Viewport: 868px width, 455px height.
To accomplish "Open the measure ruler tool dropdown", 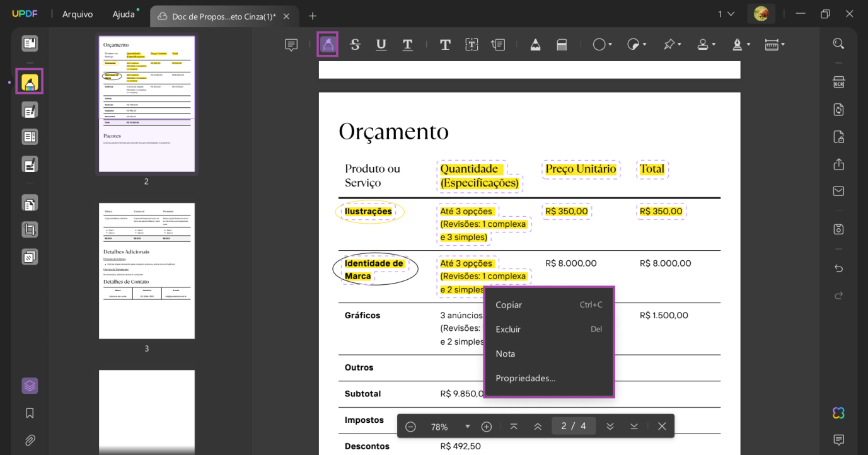I will [775, 44].
